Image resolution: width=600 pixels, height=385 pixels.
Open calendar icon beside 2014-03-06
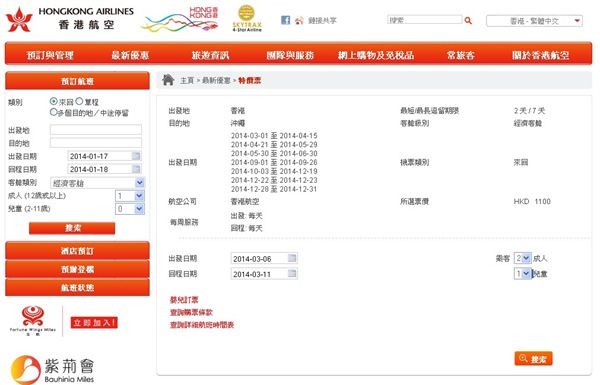[292, 258]
